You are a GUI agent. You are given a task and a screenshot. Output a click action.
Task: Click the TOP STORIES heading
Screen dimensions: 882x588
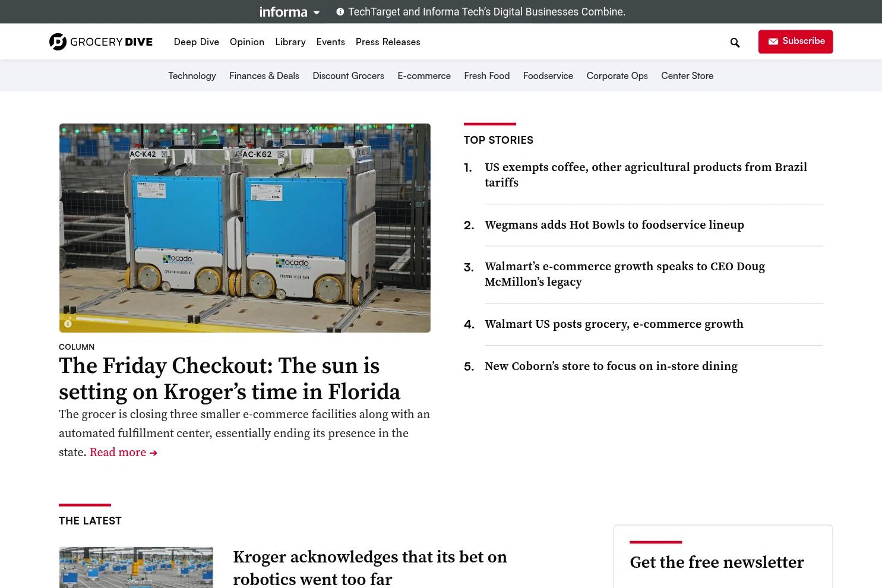pos(498,140)
